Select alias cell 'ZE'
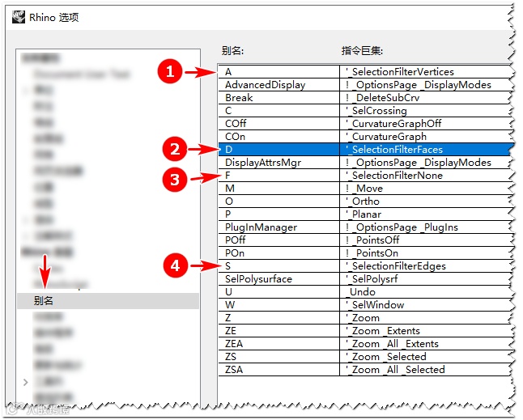This screenshot has width=523, height=420. click(279, 331)
